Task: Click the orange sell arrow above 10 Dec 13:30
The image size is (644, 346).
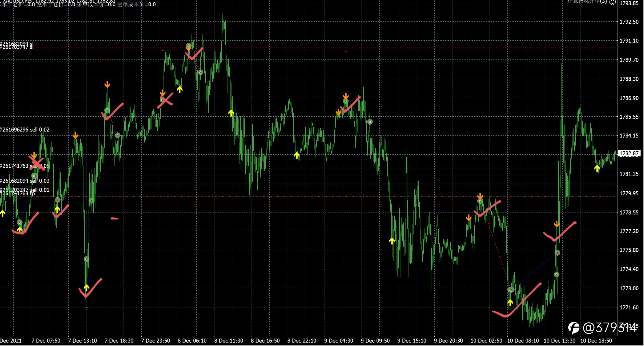Action: [x=557, y=224]
